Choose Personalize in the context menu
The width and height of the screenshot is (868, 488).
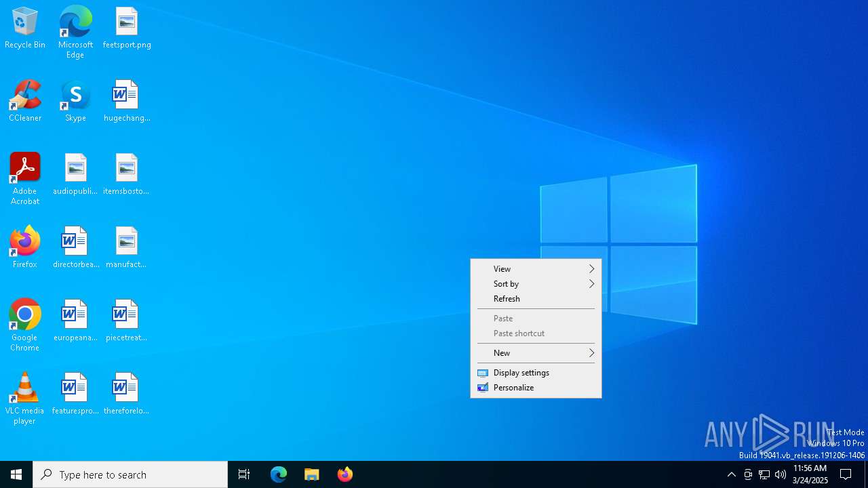coord(536,388)
